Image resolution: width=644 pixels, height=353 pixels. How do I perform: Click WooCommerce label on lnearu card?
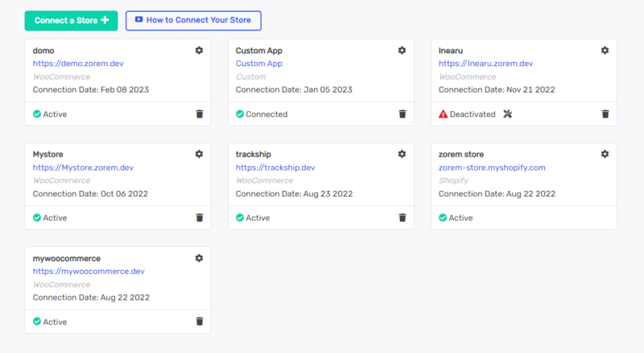[468, 77]
